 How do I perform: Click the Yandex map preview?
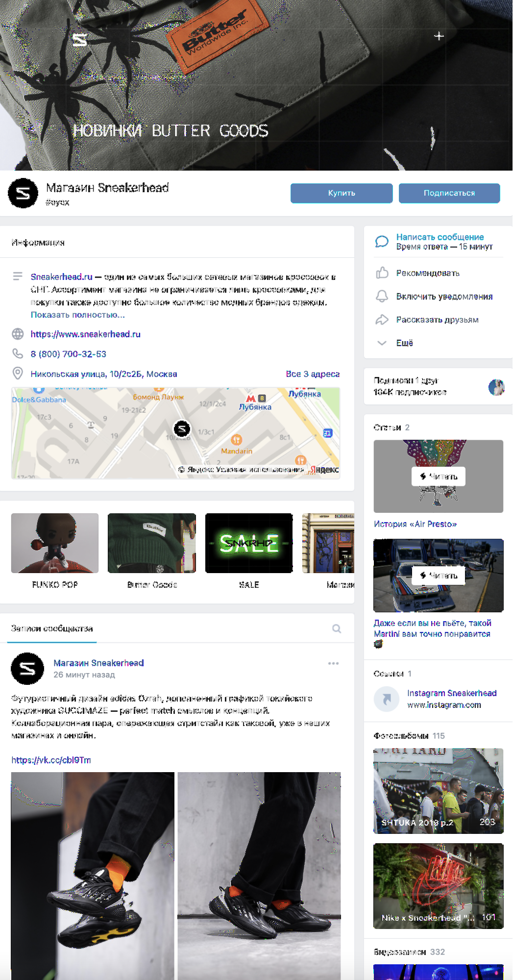175,433
